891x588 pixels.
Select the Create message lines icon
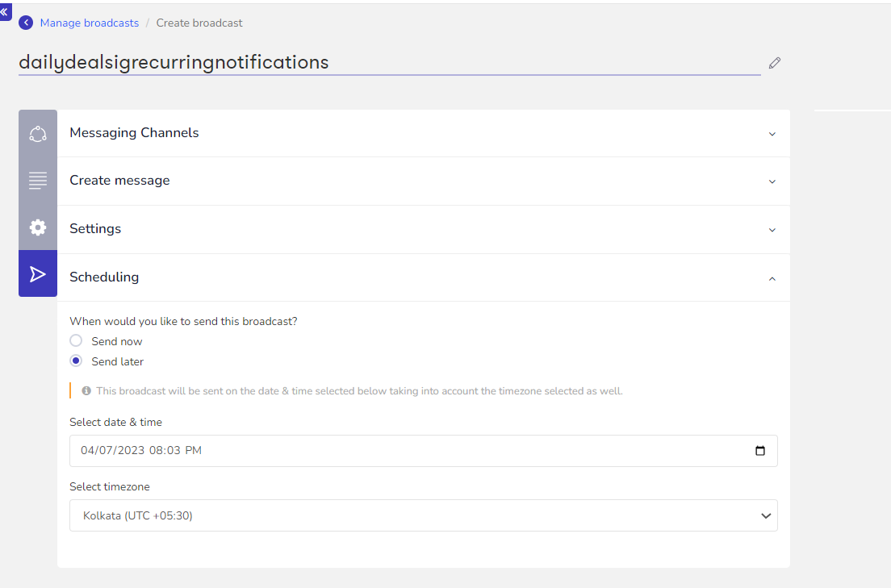[x=38, y=181]
